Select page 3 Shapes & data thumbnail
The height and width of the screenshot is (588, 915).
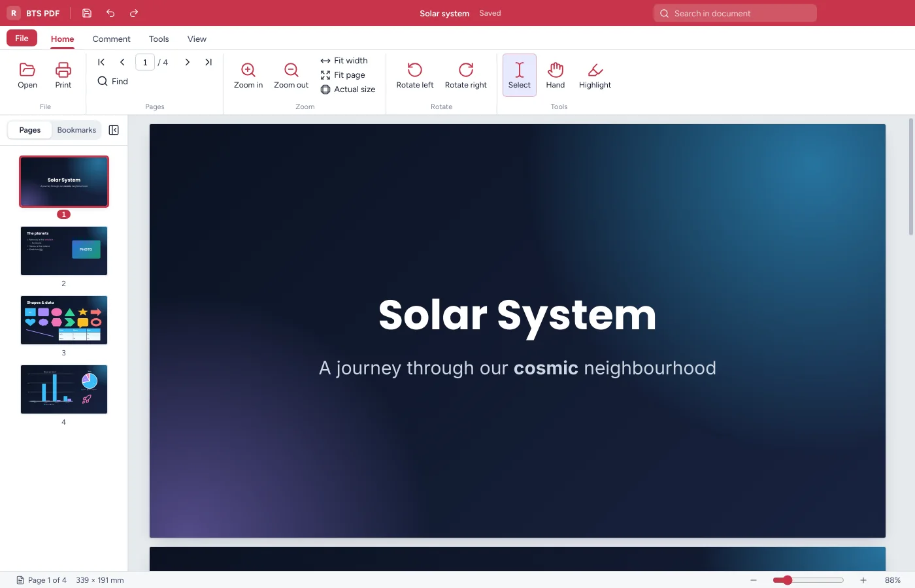coord(64,320)
